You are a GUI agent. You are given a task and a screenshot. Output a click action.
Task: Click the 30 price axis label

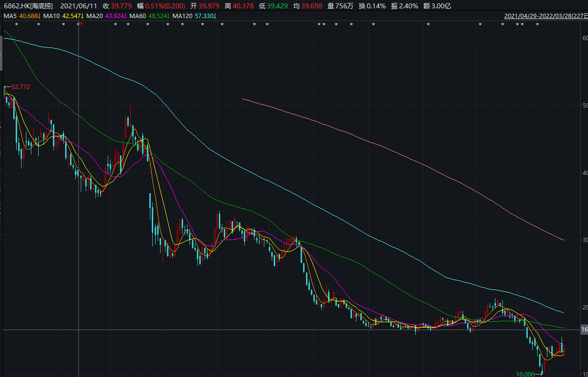(585, 240)
